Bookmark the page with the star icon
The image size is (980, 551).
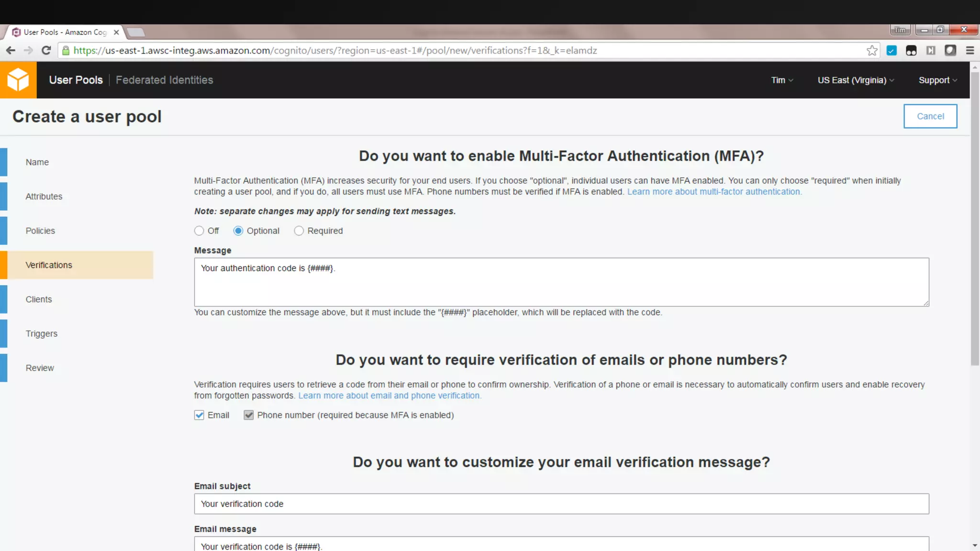pos(872,51)
